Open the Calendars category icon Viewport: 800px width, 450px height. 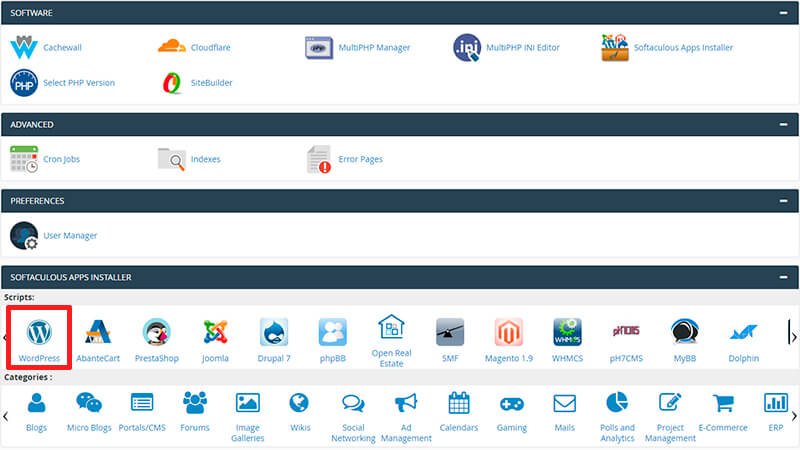[459, 403]
